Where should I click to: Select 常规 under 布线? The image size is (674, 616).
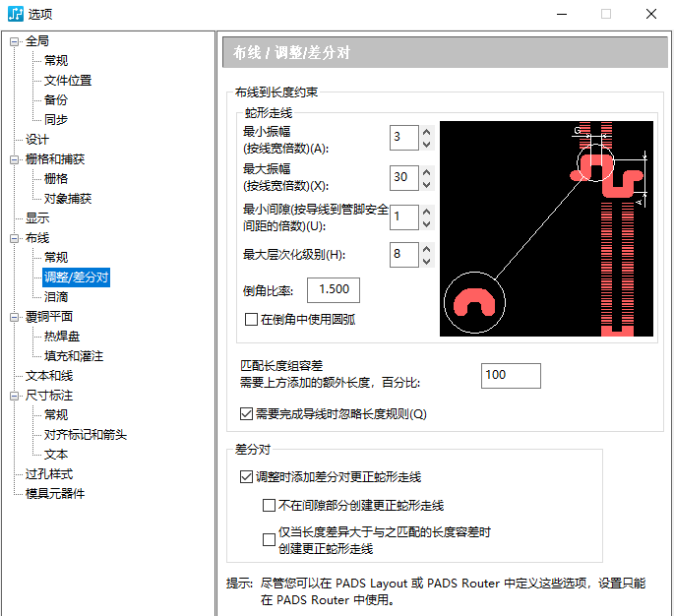pyautogui.click(x=56, y=258)
